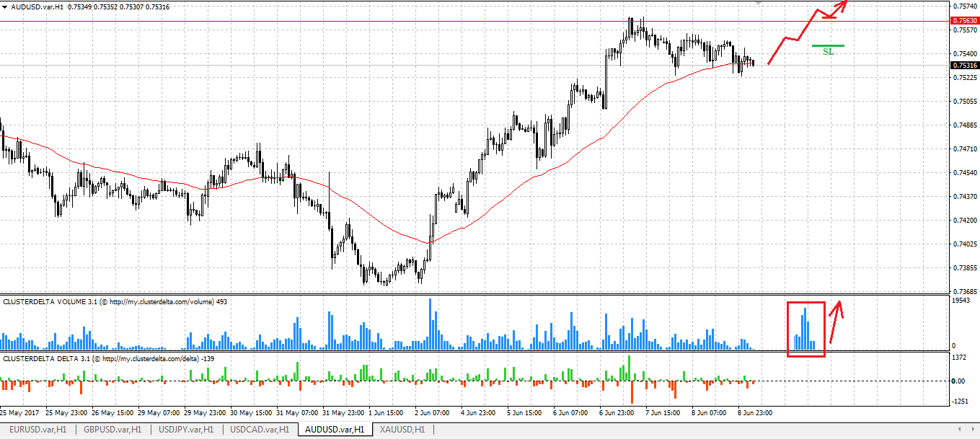Click the 8 Jun 07:00 time label
Screen dimensions: 980x439
click(x=709, y=414)
